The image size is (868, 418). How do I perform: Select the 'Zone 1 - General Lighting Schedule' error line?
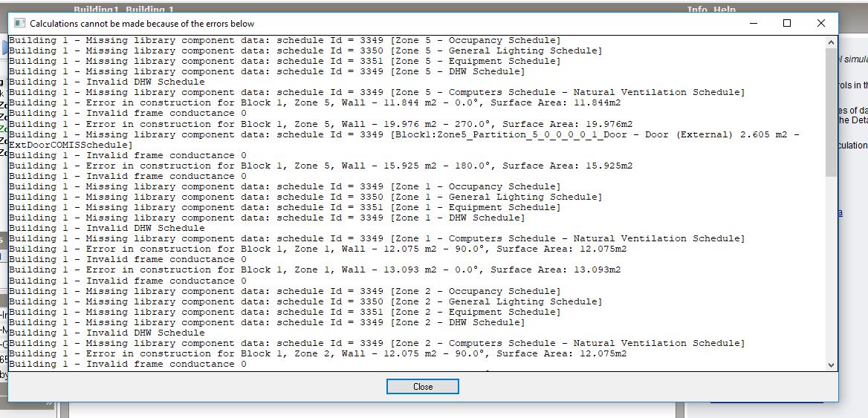[305, 197]
